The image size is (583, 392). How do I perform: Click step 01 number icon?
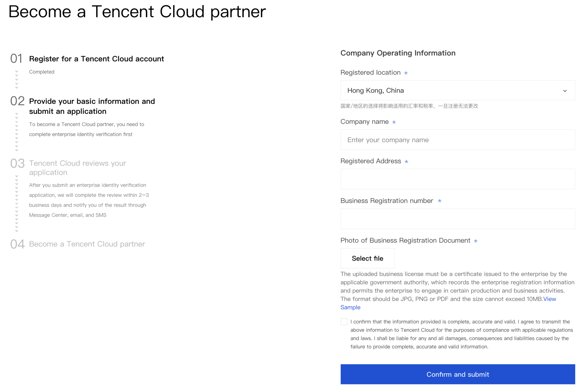17,59
